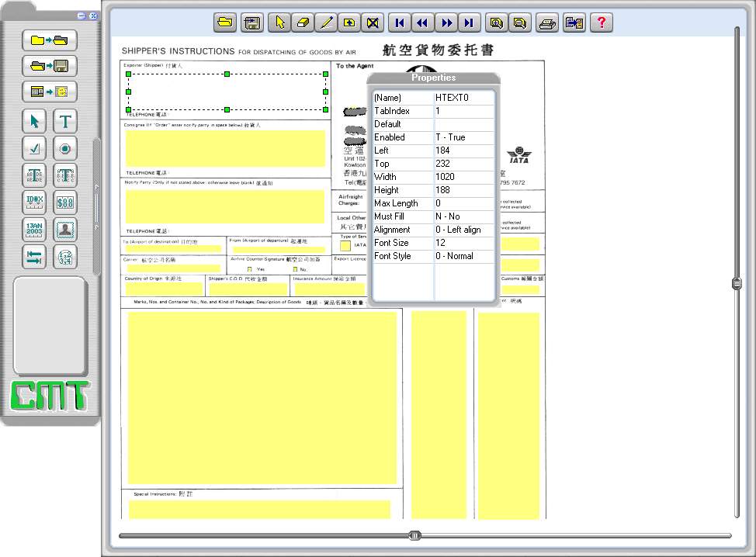Screen dimensions: 756x557
Task: Tick the 'No' checkbox under Airline Counter Signature
Action: tap(294, 269)
